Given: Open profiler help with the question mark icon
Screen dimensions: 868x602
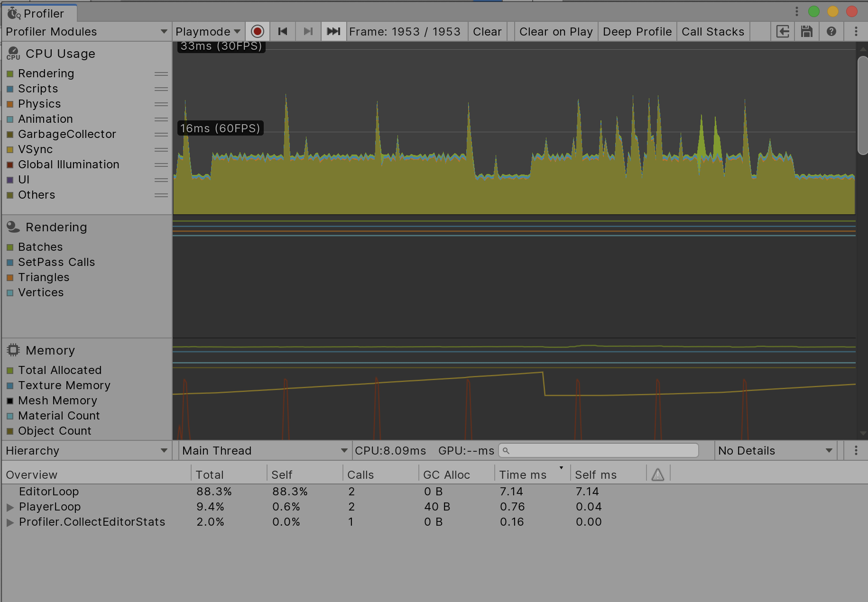Looking at the screenshot, I should coord(831,31).
